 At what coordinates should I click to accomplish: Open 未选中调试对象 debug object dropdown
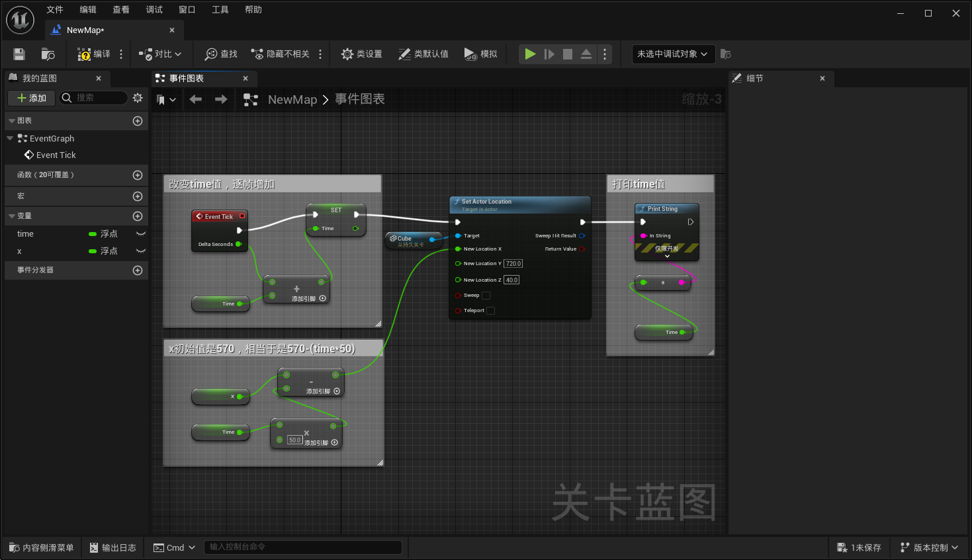(673, 54)
